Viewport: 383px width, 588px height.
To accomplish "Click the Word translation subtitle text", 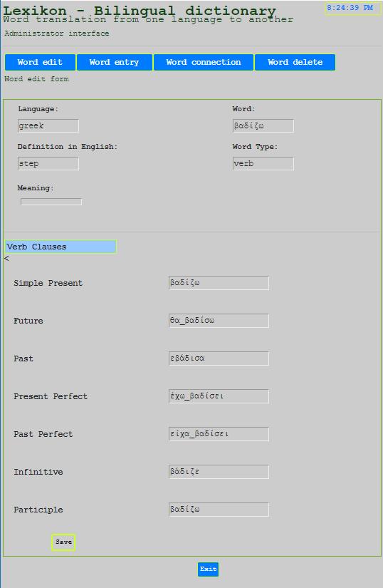I will tap(148, 19).
